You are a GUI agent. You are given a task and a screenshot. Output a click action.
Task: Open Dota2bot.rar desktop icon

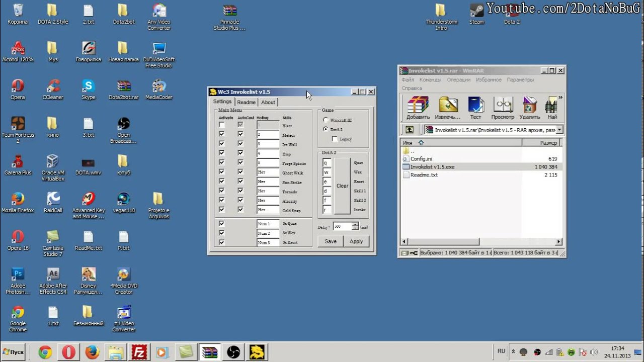[124, 89]
